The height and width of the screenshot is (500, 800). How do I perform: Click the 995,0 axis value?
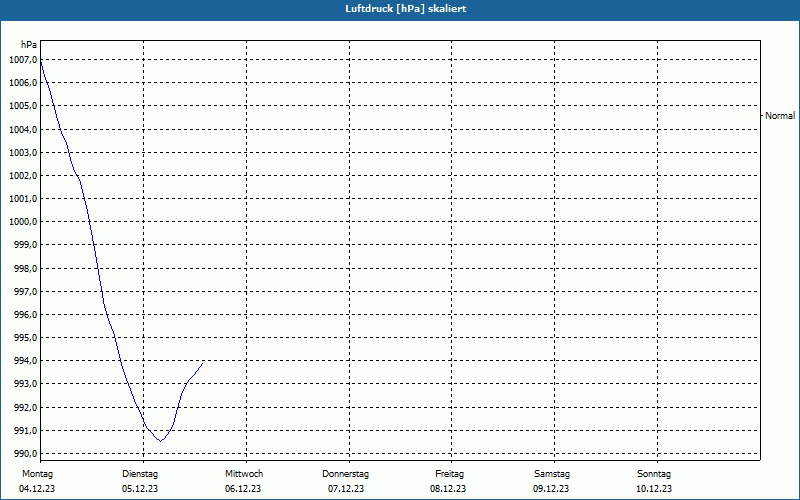[25, 338]
